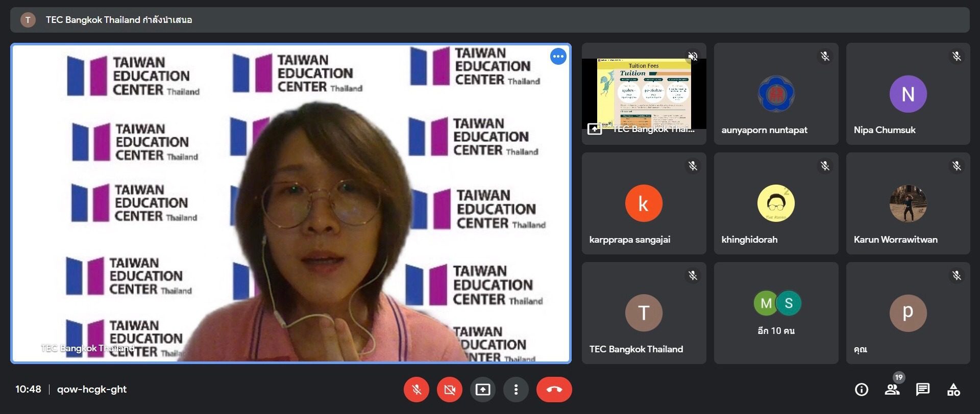Open meeting details info icon
The height and width of the screenshot is (414, 980).
coord(861,390)
